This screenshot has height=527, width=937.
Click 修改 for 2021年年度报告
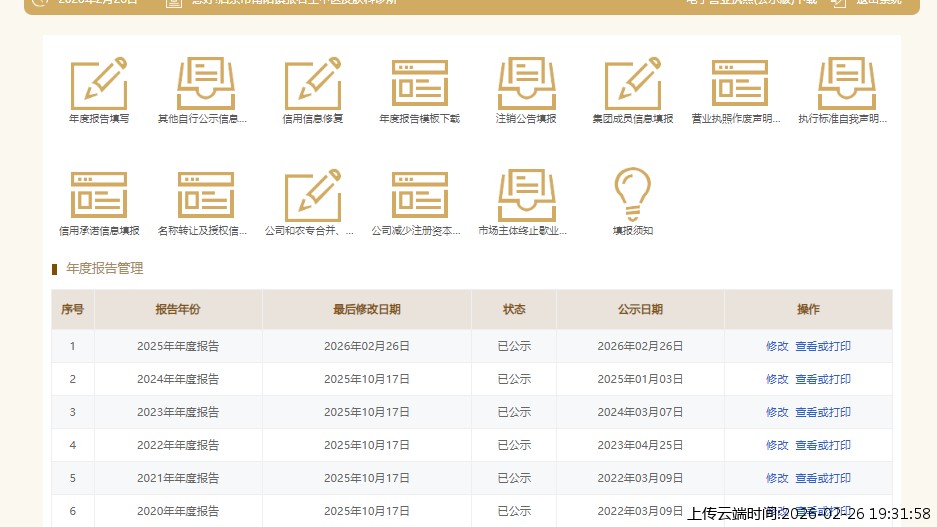(x=777, y=478)
